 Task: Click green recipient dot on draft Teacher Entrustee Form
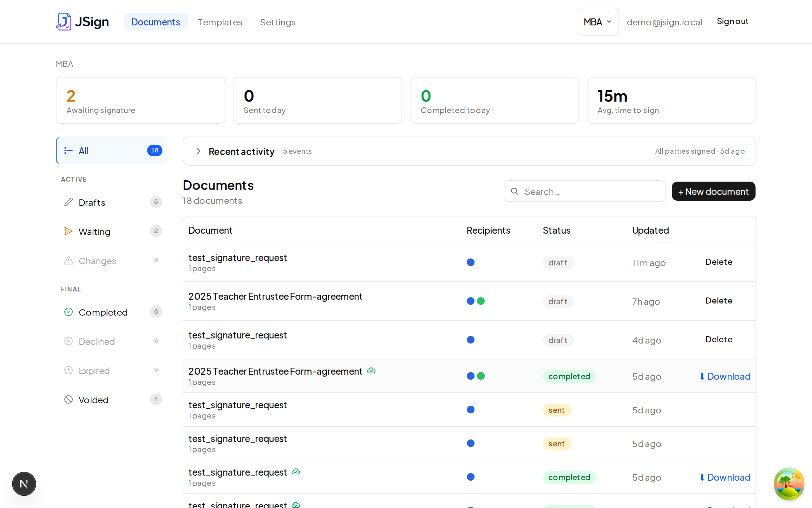click(x=481, y=301)
